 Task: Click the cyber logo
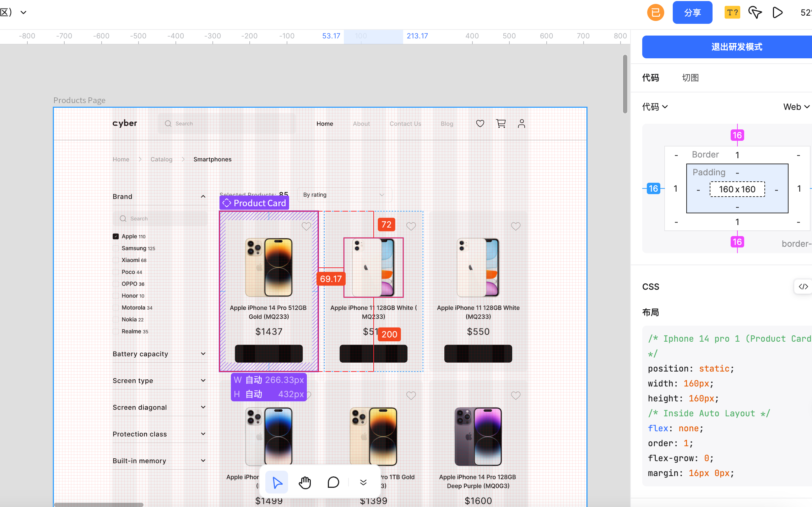click(x=125, y=123)
